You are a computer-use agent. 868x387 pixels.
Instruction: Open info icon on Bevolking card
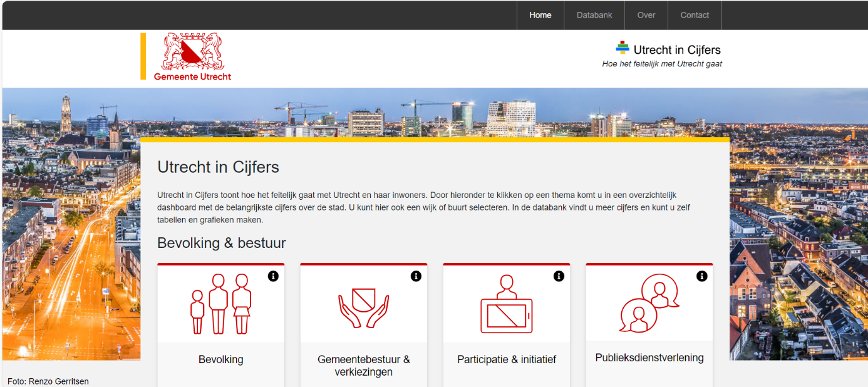tap(273, 276)
